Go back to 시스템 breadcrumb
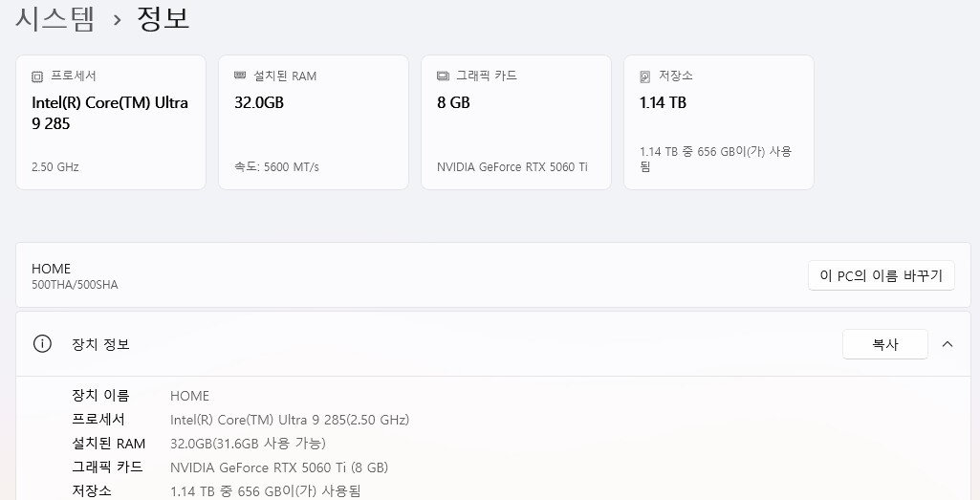 tap(55, 18)
